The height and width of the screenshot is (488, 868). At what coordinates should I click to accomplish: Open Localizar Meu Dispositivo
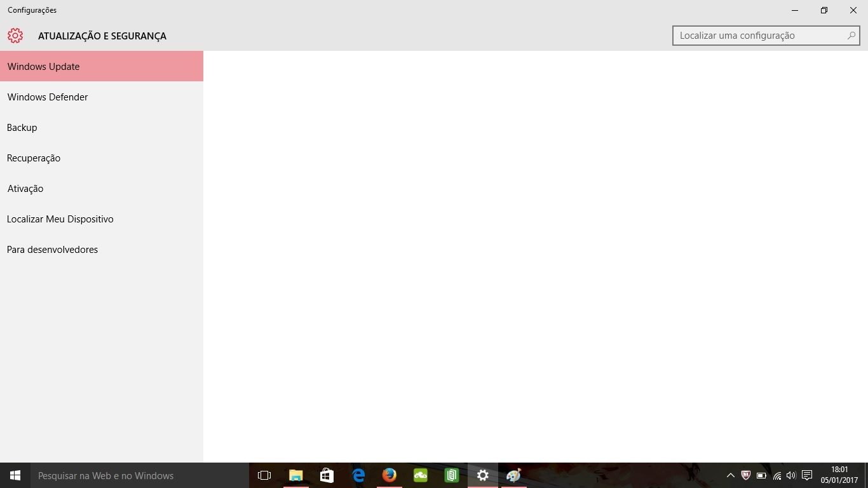(x=102, y=219)
